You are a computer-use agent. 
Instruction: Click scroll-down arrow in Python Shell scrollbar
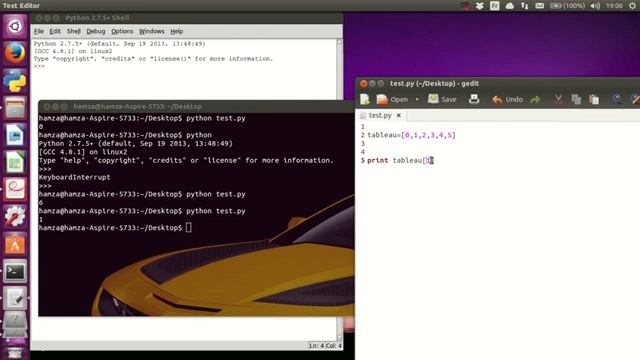(x=339, y=338)
